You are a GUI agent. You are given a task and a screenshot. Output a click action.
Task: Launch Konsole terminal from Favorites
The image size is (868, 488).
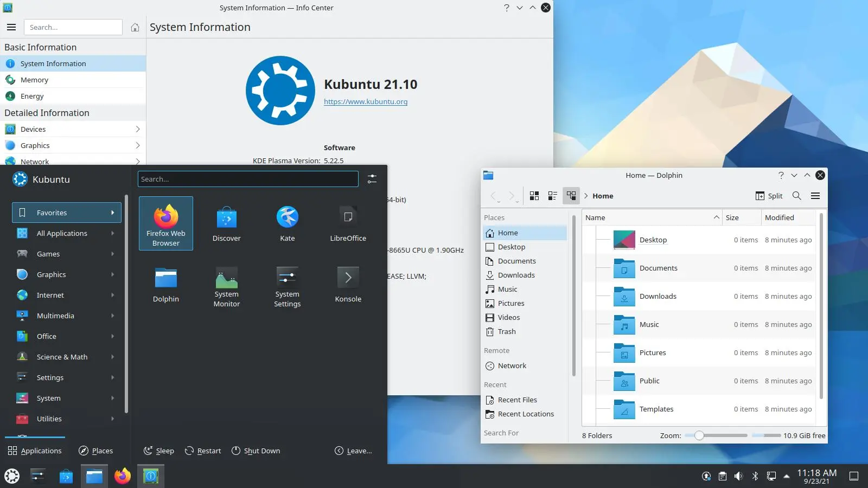click(348, 284)
